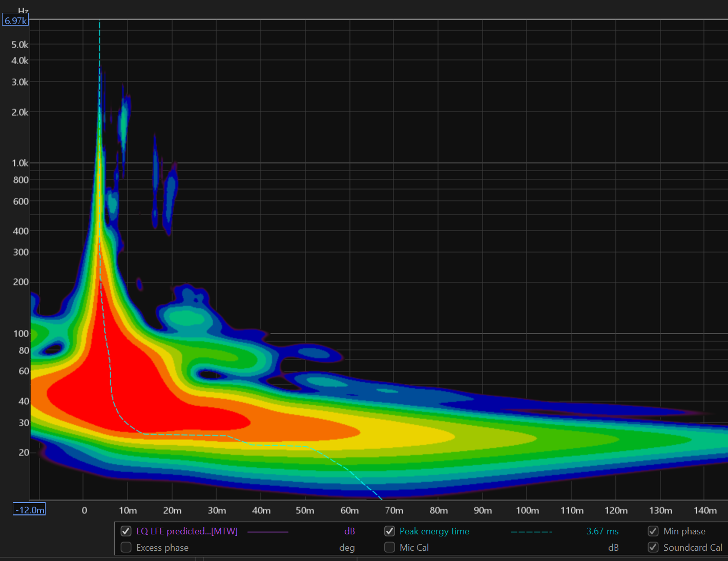
Task: Click the 100m mark on time axis
Action: [x=527, y=510]
